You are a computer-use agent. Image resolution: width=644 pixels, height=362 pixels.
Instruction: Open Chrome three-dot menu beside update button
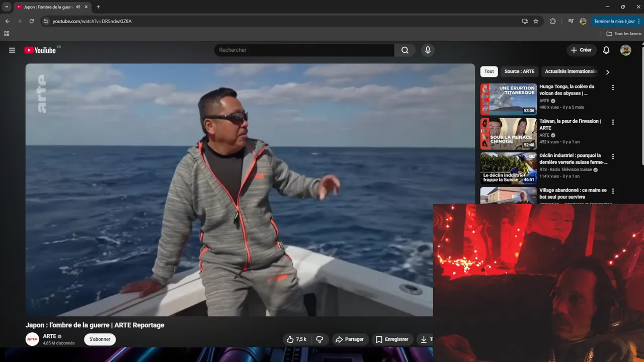[x=640, y=21]
